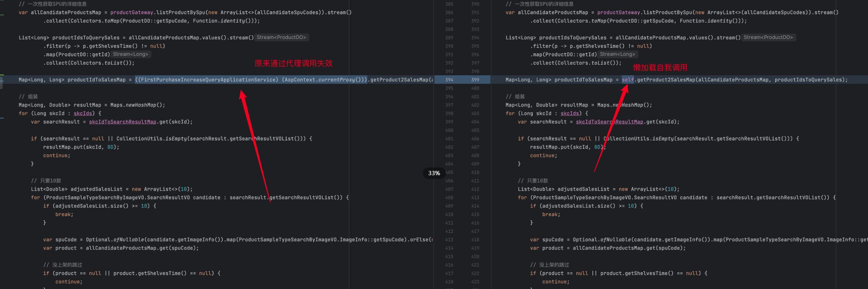Click product.getShelvesTime() in right pane
Screen dimensions: 868x289
(x=637, y=273)
